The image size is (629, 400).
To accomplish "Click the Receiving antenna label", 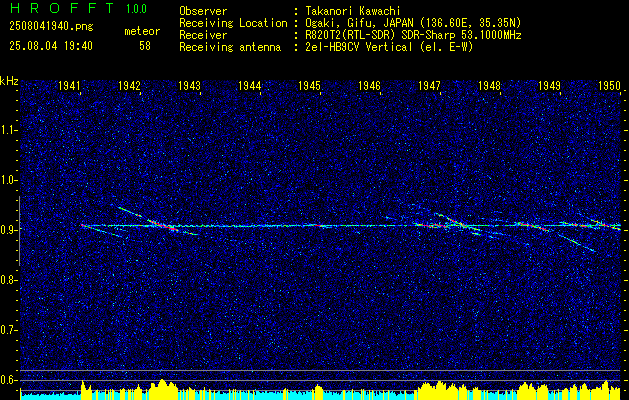I will (x=230, y=47).
